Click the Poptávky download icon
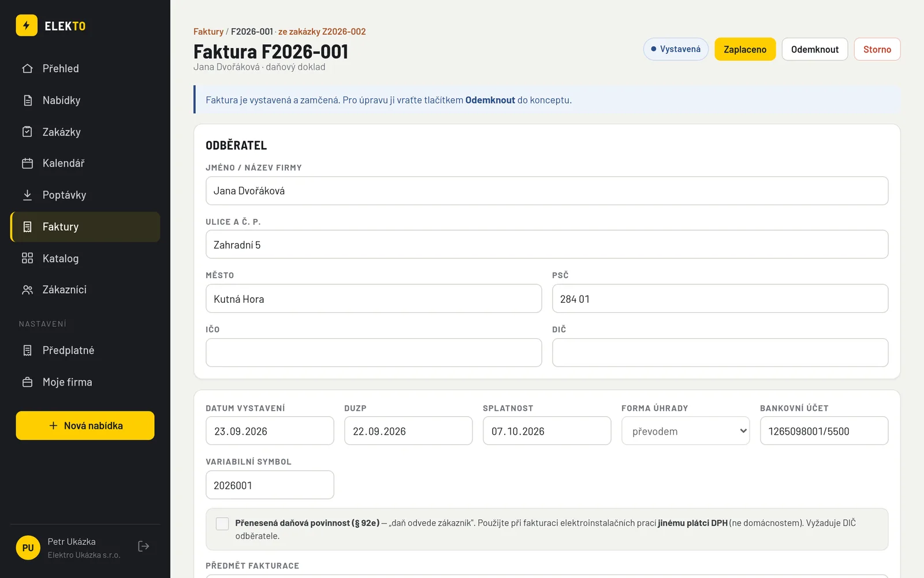 [x=27, y=195]
